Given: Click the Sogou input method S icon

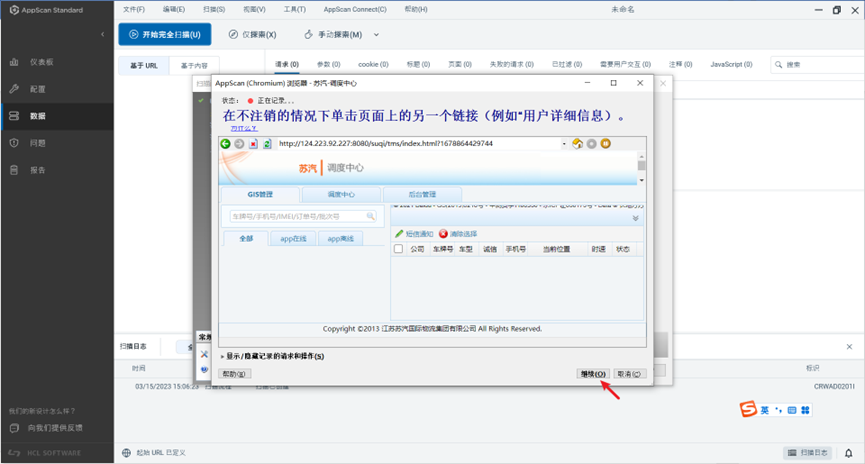Looking at the screenshot, I should pyautogui.click(x=748, y=409).
